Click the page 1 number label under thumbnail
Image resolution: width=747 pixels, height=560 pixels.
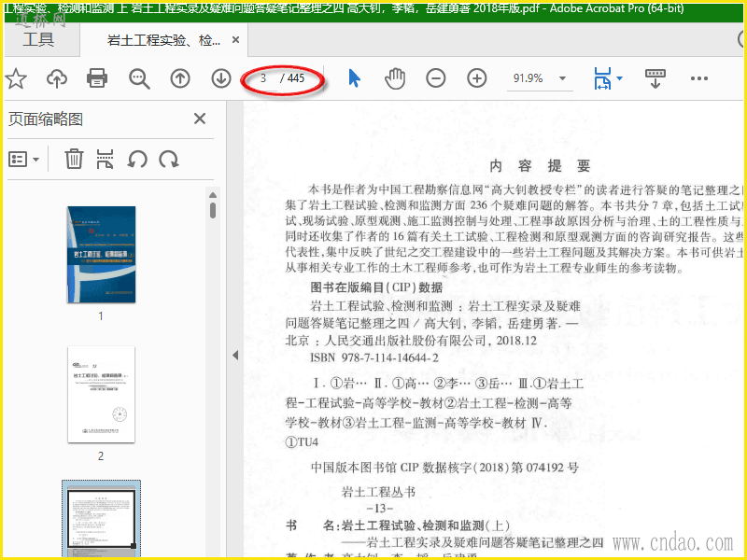click(x=101, y=315)
